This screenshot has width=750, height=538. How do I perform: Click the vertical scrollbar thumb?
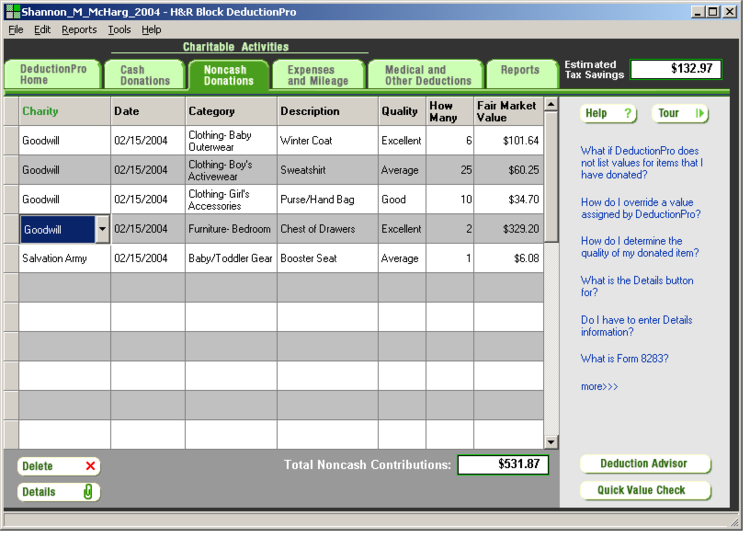(x=551, y=176)
